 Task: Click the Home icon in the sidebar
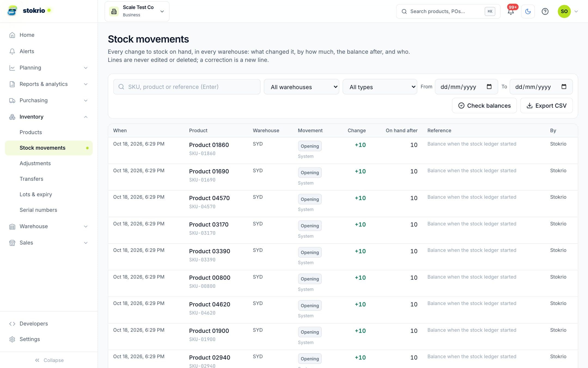[12, 35]
